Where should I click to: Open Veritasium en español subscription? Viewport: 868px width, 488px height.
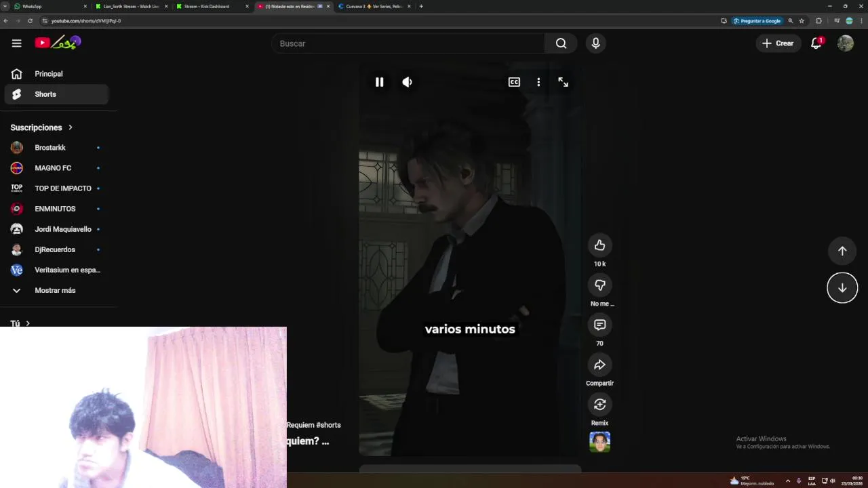click(x=56, y=270)
